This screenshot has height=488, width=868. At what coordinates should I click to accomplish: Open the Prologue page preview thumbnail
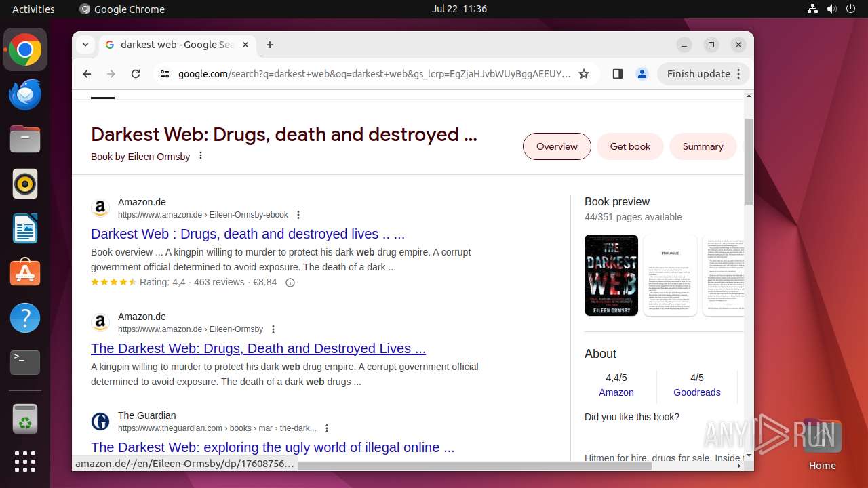click(670, 275)
